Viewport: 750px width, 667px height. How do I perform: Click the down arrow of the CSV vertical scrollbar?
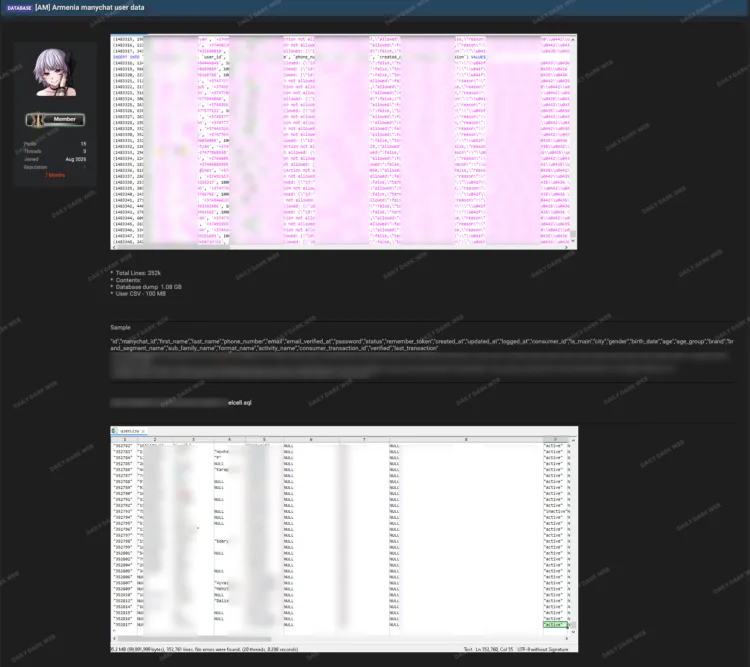coord(573,632)
